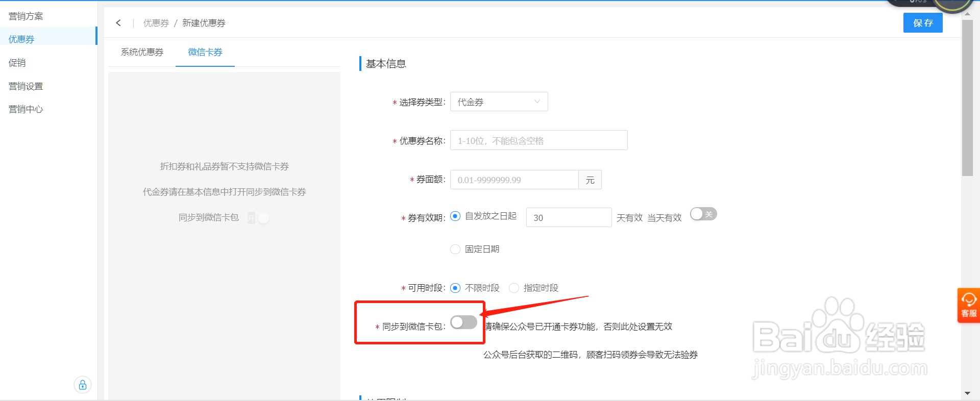Click 优惠券 breadcrumb link
Image resolution: width=980 pixels, height=401 pixels.
point(156,23)
